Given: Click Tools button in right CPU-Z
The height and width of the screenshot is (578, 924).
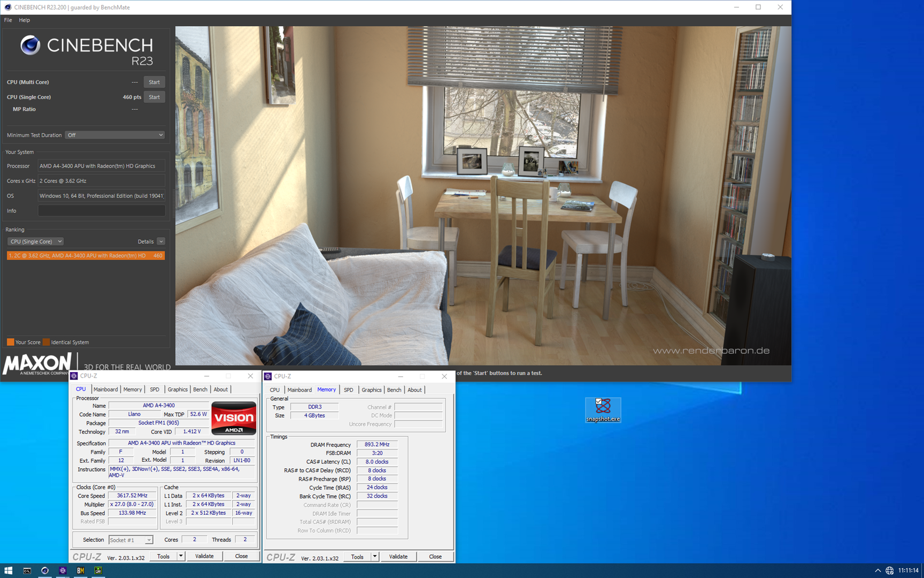Looking at the screenshot, I should 357,557.
